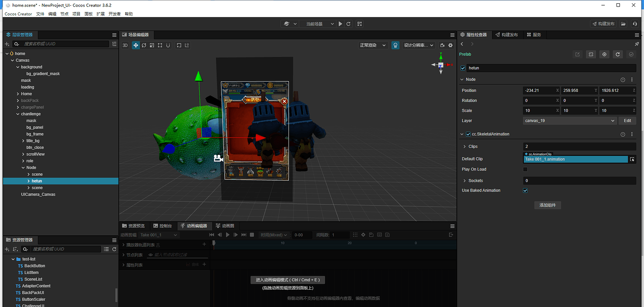Viewport: 644px width, 307px height.
Task: Switch scene view out of 3D mode
Action: pyautogui.click(x=126, y=45)
